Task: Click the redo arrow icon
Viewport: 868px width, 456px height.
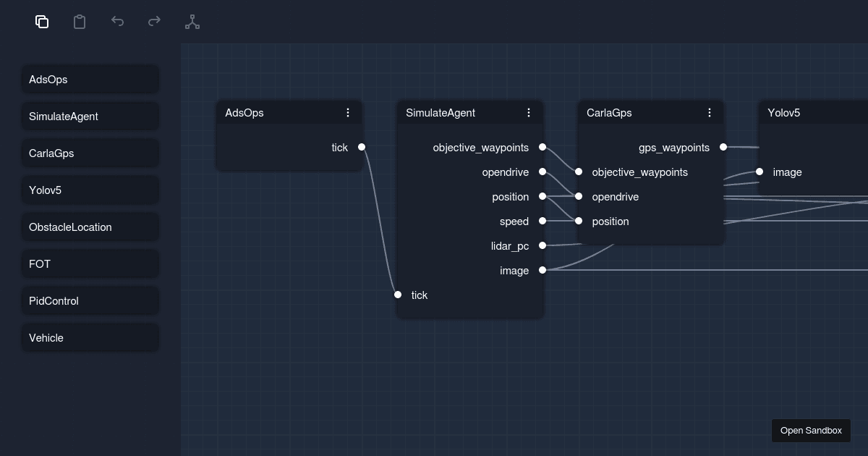Action: click(x=154, y=22)
